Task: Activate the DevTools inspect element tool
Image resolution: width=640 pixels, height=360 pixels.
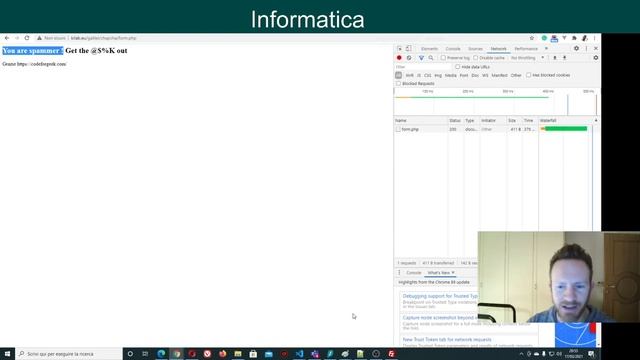Action: [x=400, y=49]
